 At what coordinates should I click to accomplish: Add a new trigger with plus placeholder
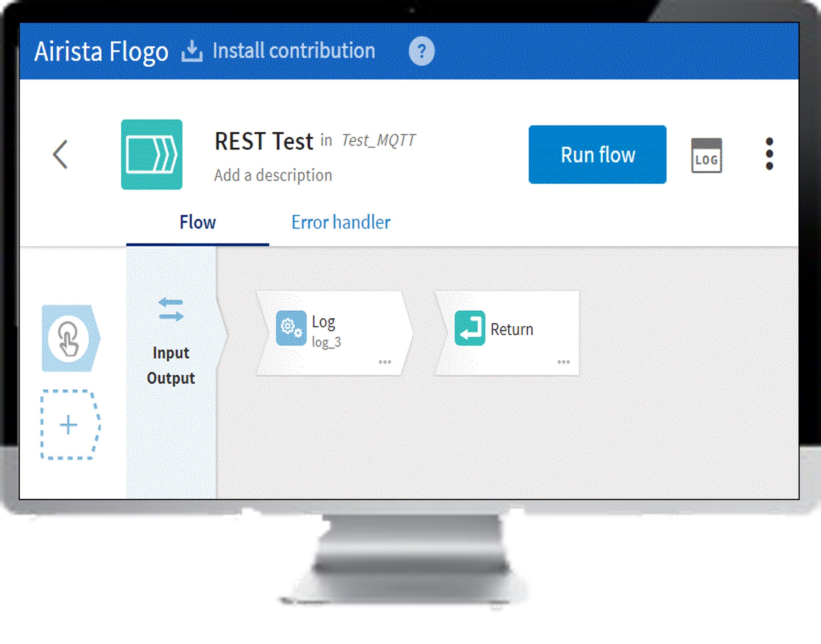point(70,425)
